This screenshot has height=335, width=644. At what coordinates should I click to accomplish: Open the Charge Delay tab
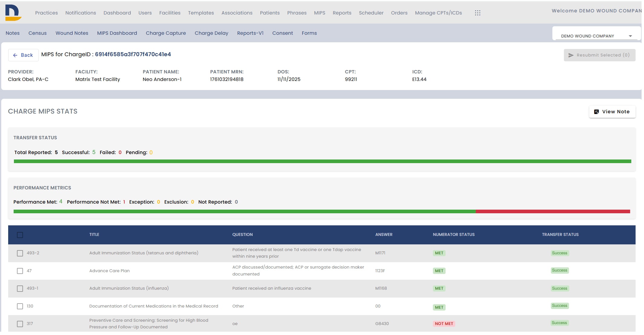pyautogui.click(x=211, y=33)
